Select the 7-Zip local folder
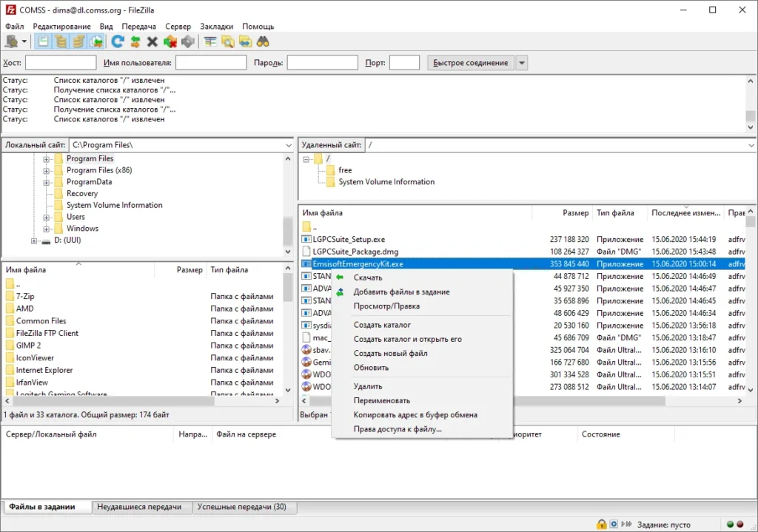The height and width of the screenshot is (532, 758). pos(25,296)
